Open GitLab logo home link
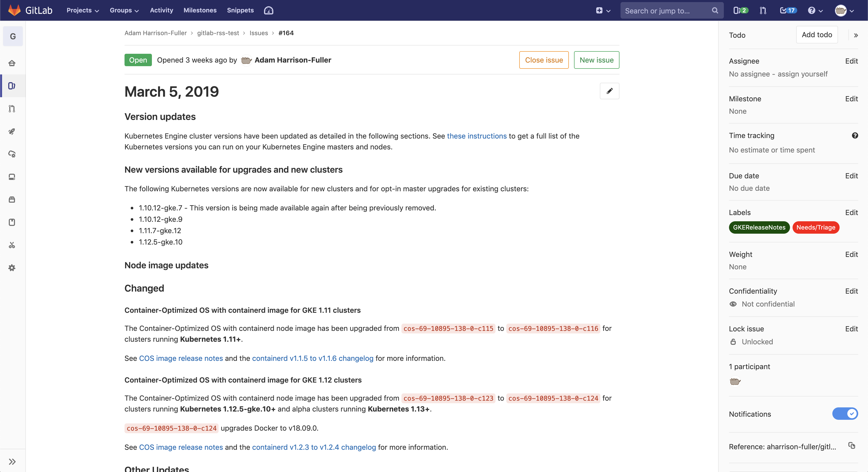The height and width of the screenshot is (472, 868). click(30, 10)
